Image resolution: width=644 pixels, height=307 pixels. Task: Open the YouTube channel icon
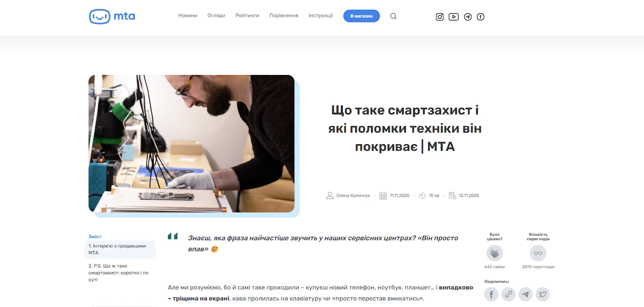(x=454, y=17)
